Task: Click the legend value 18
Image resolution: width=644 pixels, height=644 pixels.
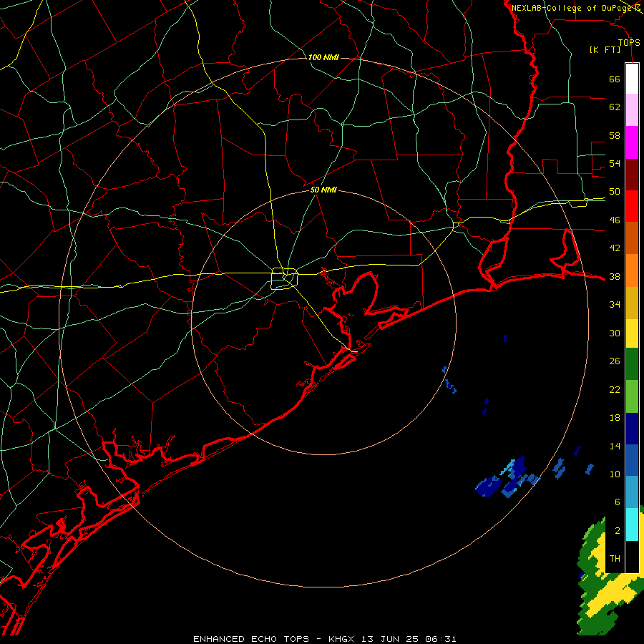Action: point(615,418)
